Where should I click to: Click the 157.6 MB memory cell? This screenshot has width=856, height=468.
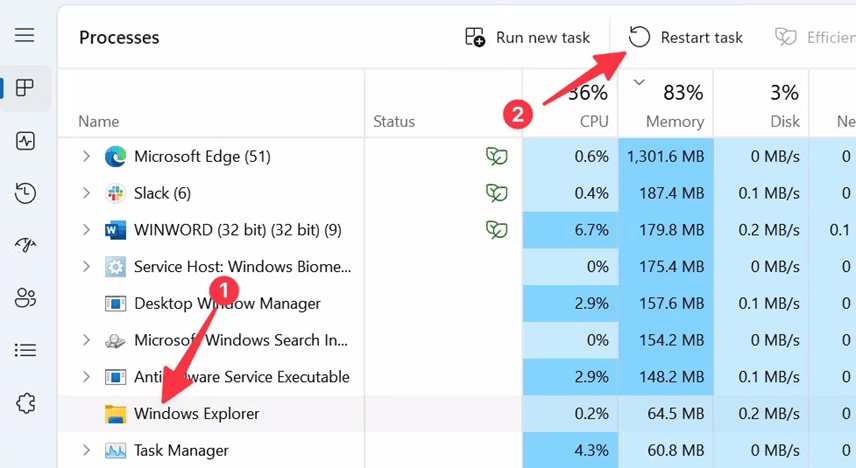pos(665,304)
